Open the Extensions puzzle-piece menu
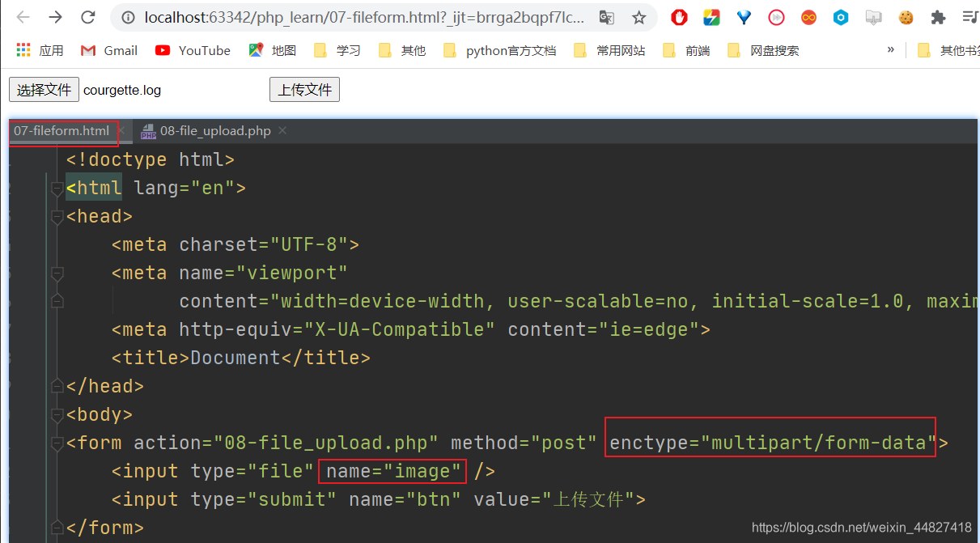The width and height of the screenshot is (980, 543). [x=938, y=17]
